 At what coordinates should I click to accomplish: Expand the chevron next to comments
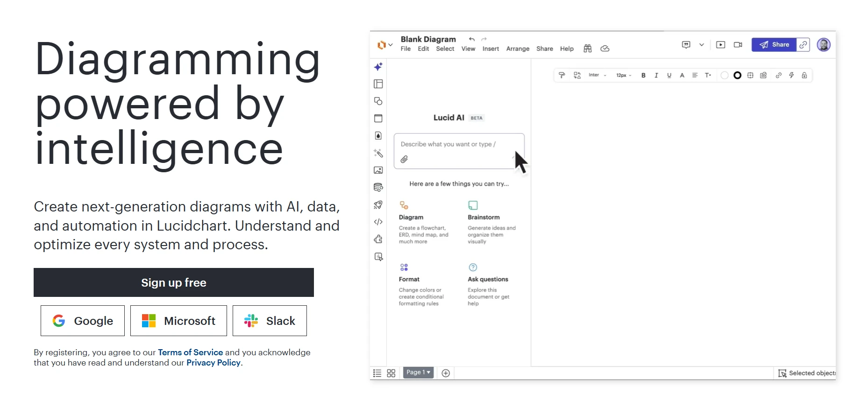[x=702, y=45]
